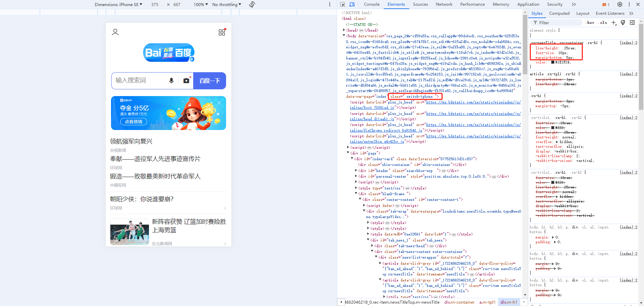Open the 100% zoom dropdown
Image resolution: width=644 pixels, height=306 pixels.
(201, 4)
